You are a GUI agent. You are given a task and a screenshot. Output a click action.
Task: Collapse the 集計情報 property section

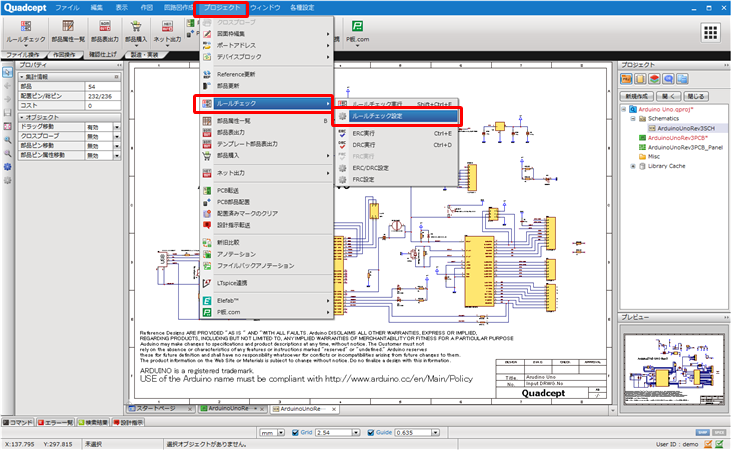tap(22, 76)
